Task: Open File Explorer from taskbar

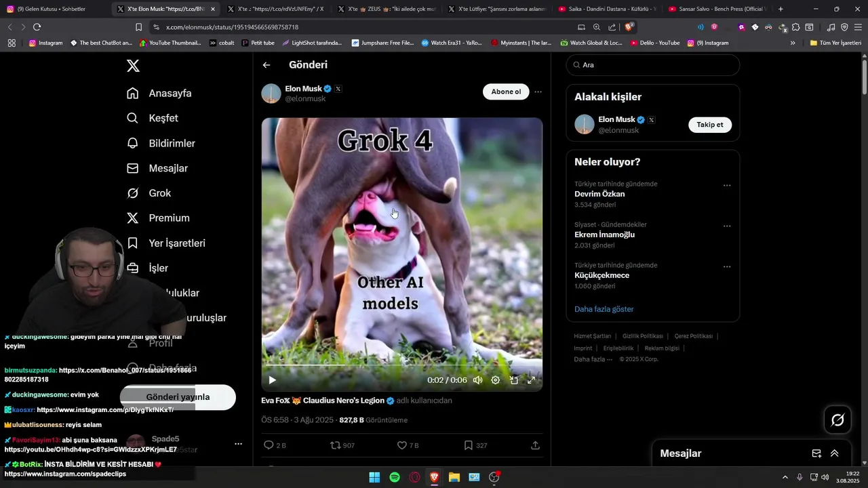Action: pos(454,477)
